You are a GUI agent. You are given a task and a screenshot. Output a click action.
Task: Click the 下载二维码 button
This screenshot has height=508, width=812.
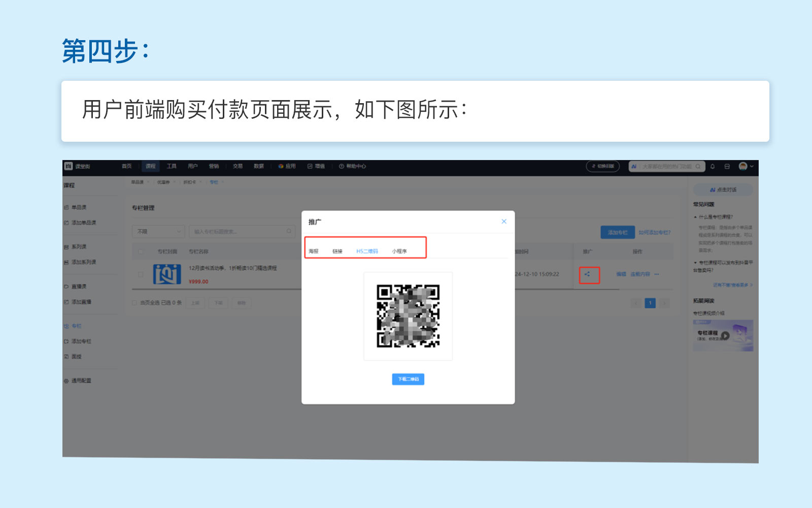click(408, 379)
